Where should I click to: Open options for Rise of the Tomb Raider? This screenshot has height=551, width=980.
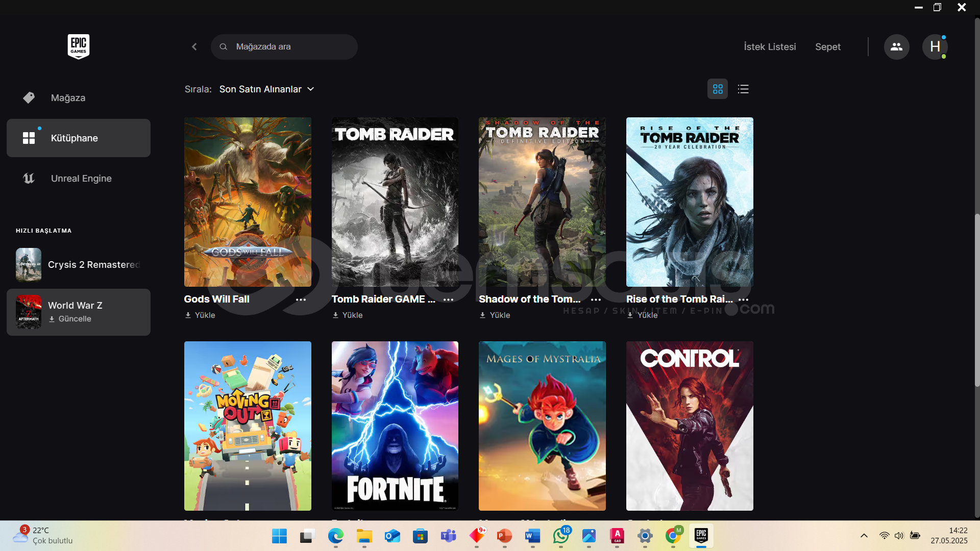(x=744, y=300)
